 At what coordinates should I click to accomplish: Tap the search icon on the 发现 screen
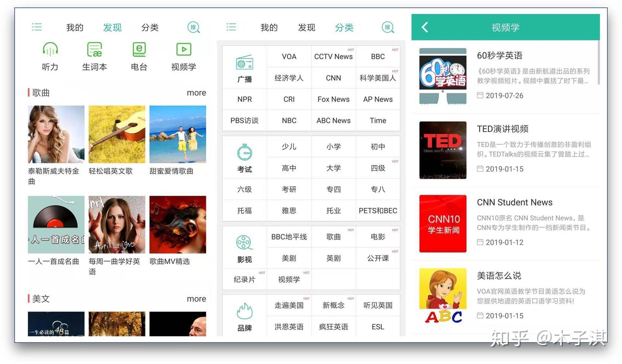point(194,28)
